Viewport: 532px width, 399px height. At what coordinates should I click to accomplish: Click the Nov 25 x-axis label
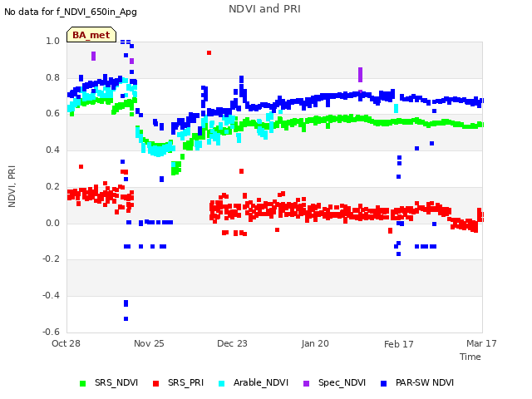[149, 343]
